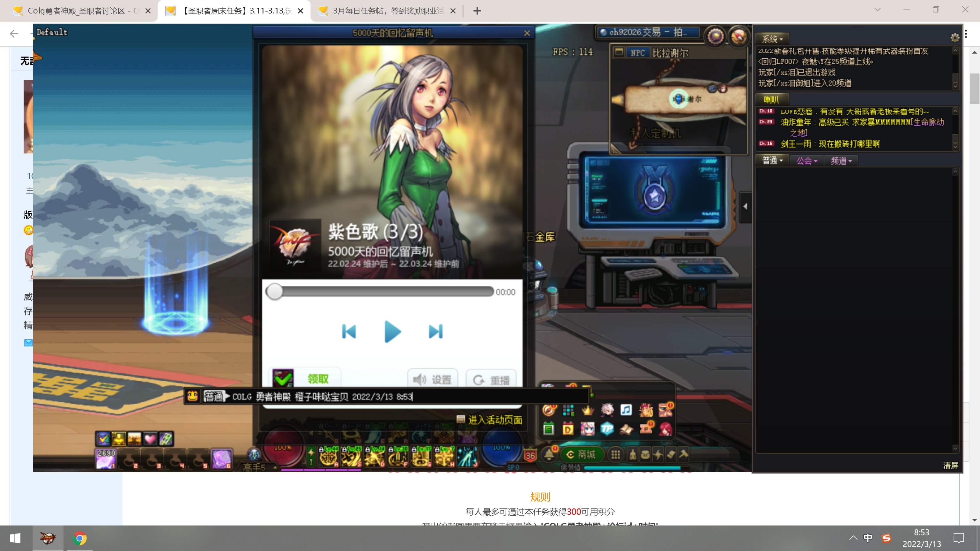Open the white-haired character event icon
Image resolution: width=980 pixels, height=551 pixels.
[607, 410]
